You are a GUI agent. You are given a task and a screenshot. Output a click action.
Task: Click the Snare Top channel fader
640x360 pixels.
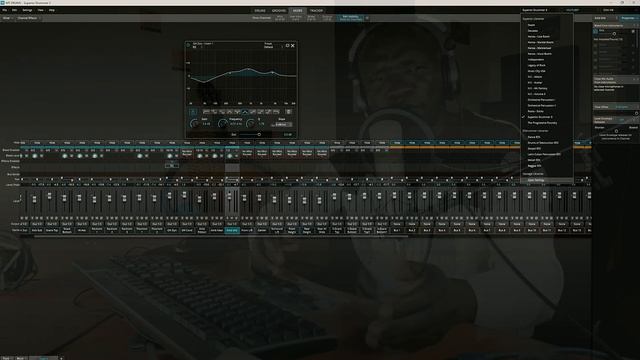point(49,196)
